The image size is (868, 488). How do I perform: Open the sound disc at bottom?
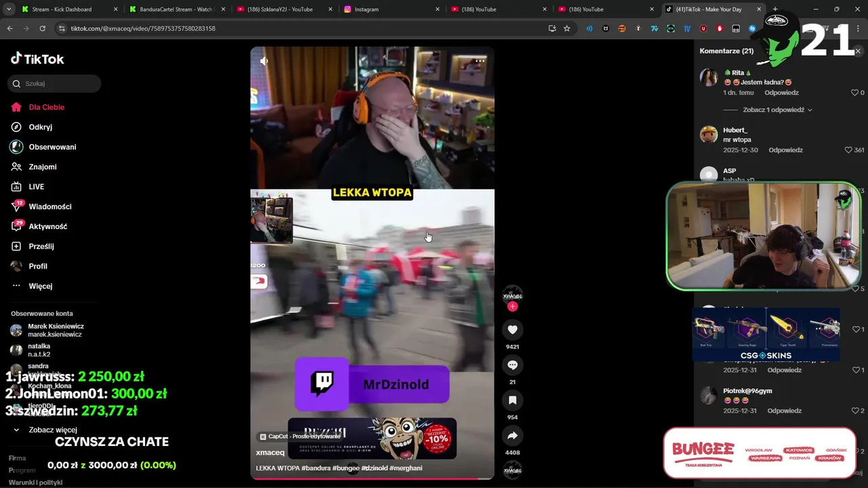[x=513, y=470]
